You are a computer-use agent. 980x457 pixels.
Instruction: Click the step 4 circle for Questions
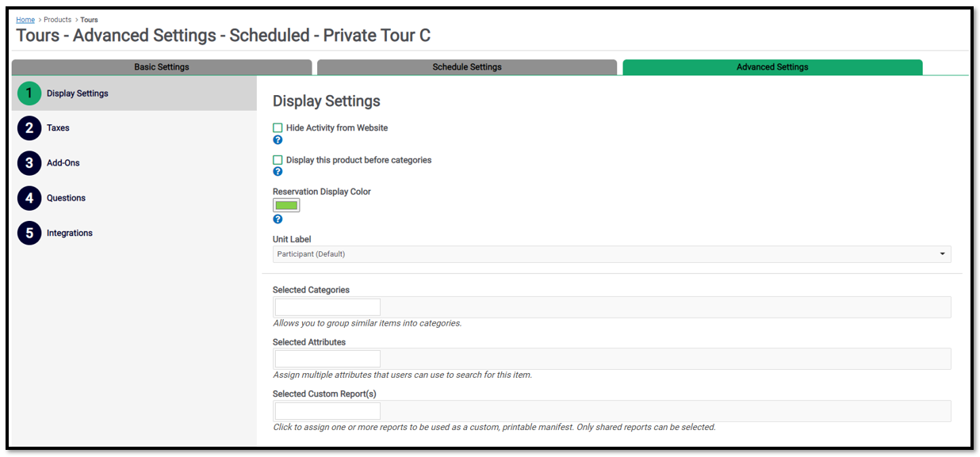[29, 198]
